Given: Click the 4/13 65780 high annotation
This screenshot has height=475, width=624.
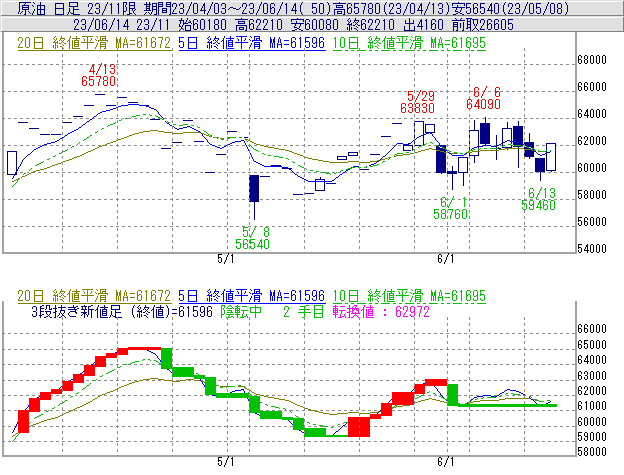Looking at the screenshot, I should point(98,75).
